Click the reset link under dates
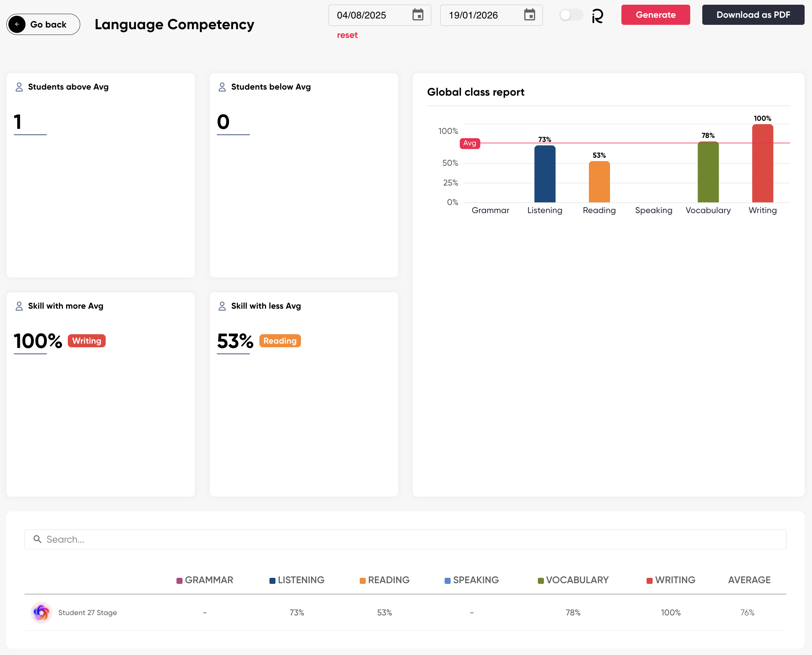 [347, 35]
